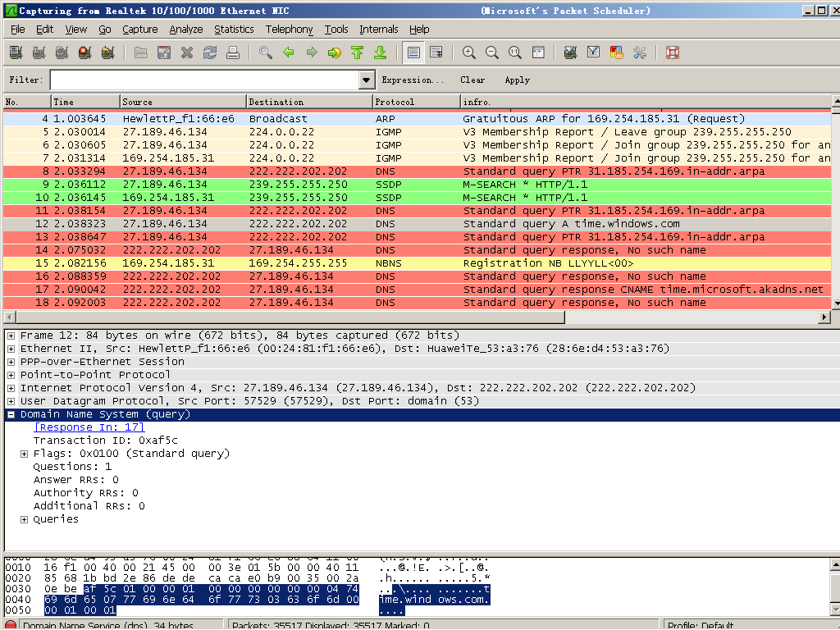
Task: Click the find packet magnifier icon
Action: tap(265, 52)
